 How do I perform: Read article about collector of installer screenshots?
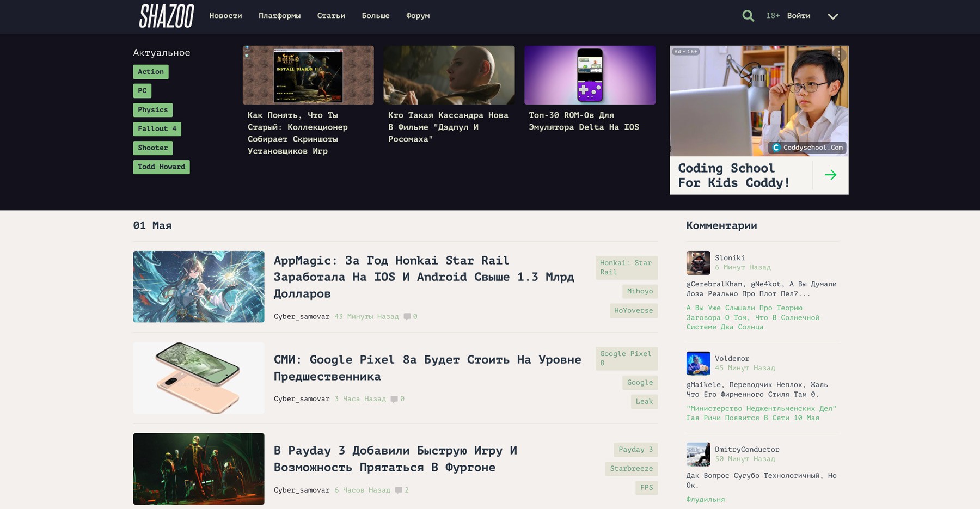tap(298, 133)
